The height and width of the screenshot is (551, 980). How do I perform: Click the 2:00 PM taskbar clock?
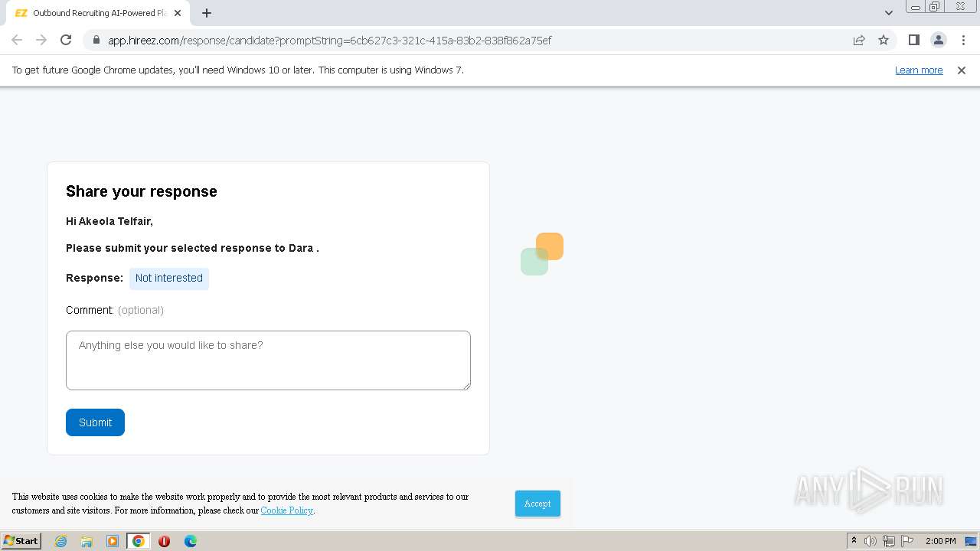(940, 541)
